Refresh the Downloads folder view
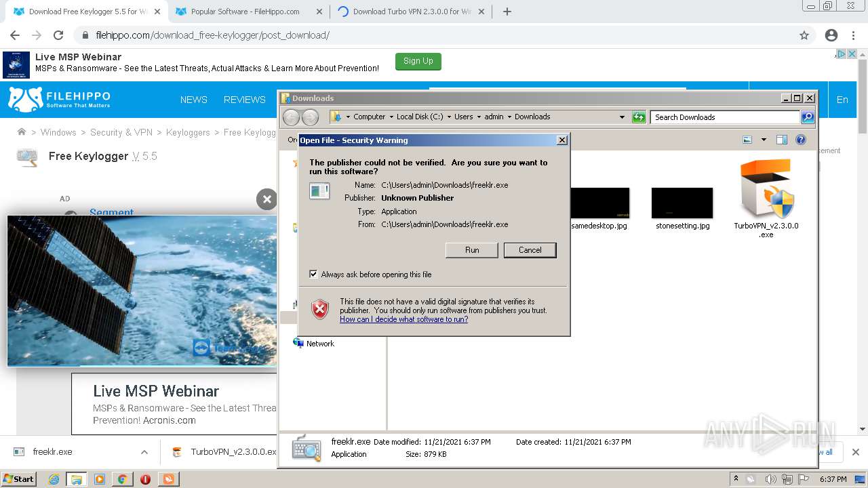This screenshot has width=868, height=488. pos(639,117)
